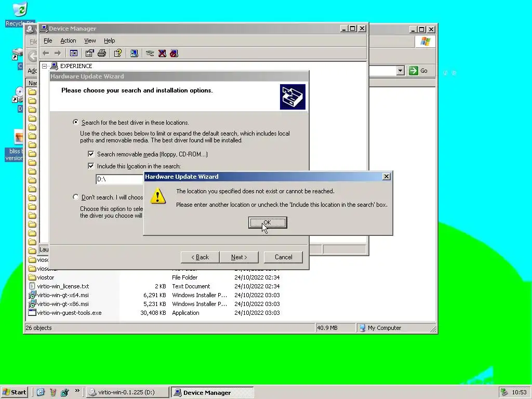Click the taskbar clock showing 10:53

pyautogui.click(x=519, y=392)
